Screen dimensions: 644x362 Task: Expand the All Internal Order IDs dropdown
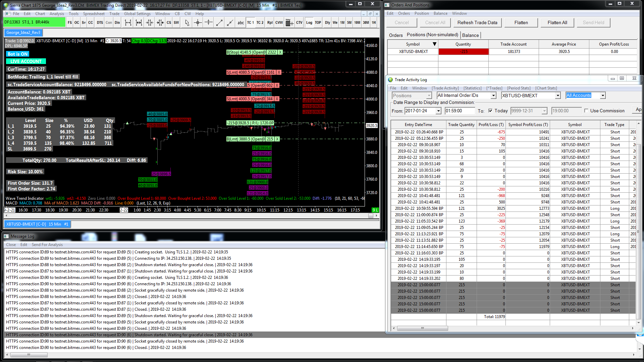click(493, 96)
